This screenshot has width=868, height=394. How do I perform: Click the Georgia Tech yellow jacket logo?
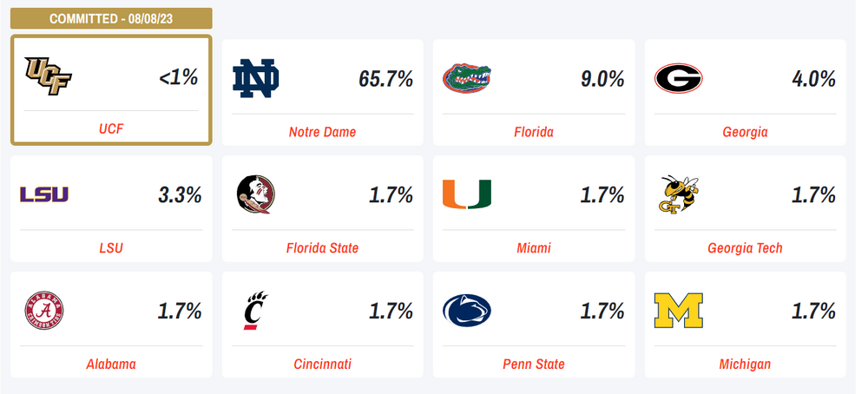[x=679, y=194]
